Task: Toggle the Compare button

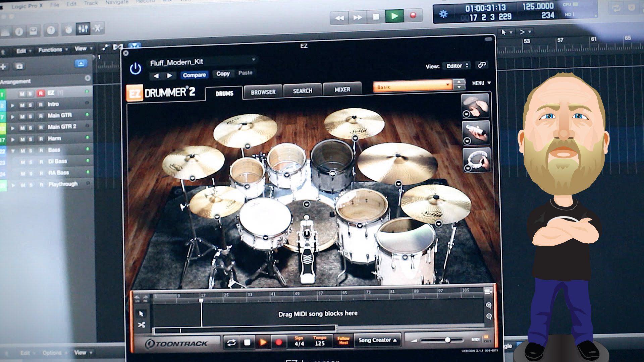Action: pos(194,75)
